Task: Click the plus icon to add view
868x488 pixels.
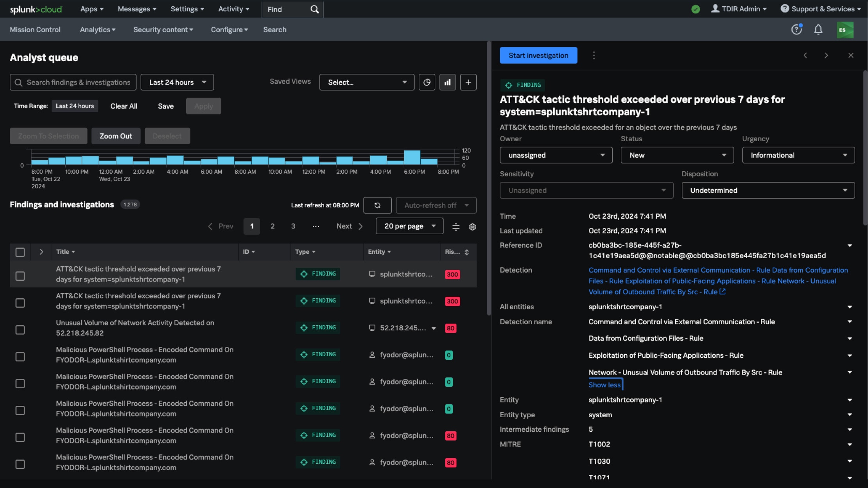Action: coord(468,82)
